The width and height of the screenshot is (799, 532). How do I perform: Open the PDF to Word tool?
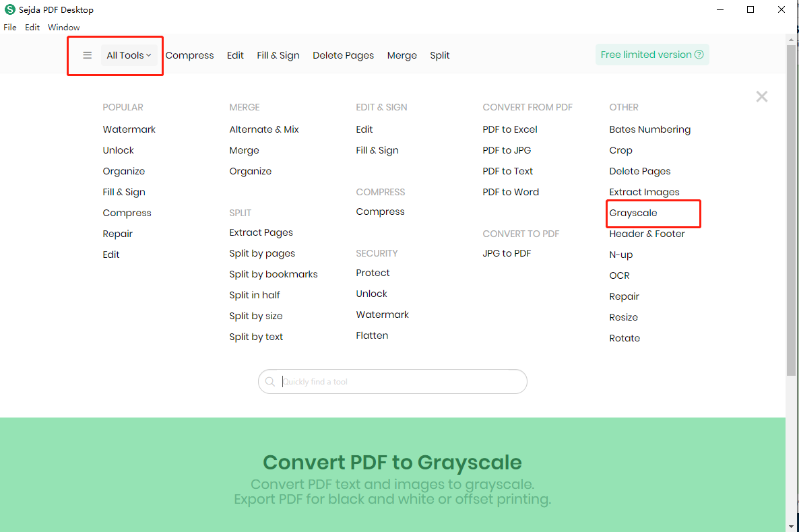click(x=511, y=192)
